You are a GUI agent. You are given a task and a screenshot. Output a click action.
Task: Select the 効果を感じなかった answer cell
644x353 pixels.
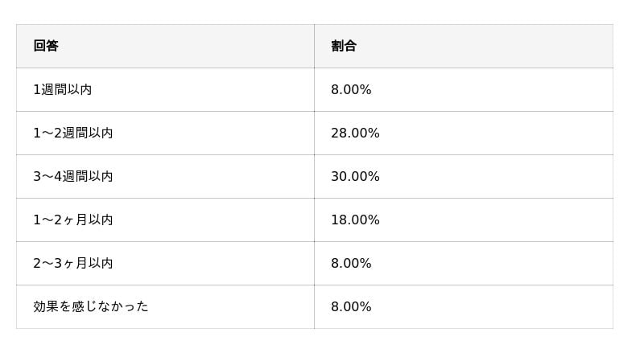coord(91,307)
